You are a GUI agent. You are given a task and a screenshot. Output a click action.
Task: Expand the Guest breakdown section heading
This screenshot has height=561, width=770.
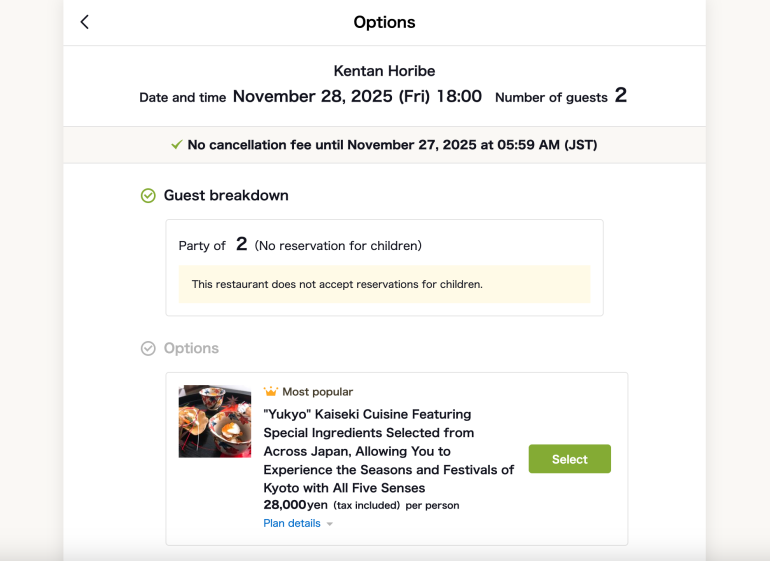(226, 196)
